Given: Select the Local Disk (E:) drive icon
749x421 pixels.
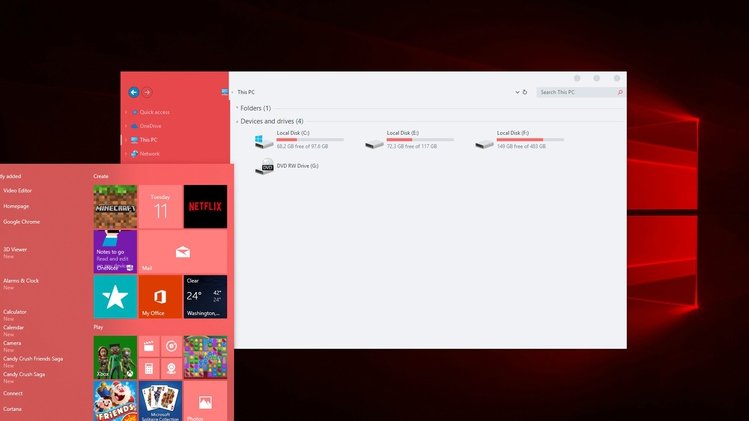Looking at the screenshot, I should coord(374,143).
